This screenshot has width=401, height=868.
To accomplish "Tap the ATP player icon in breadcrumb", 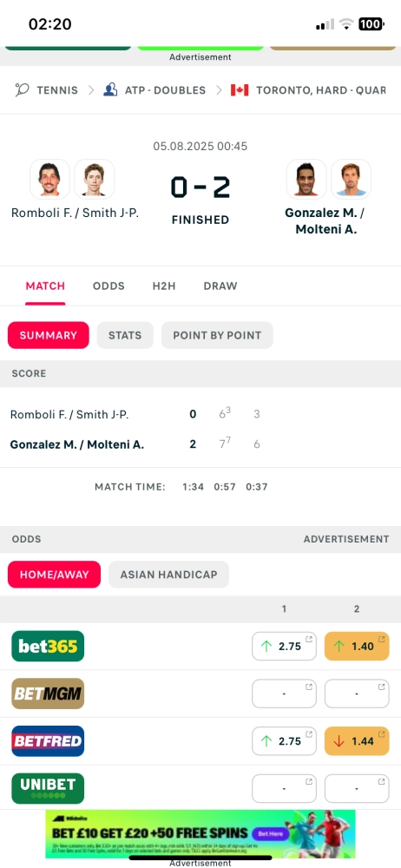I will pyautogui.click(x=110, y=89).
